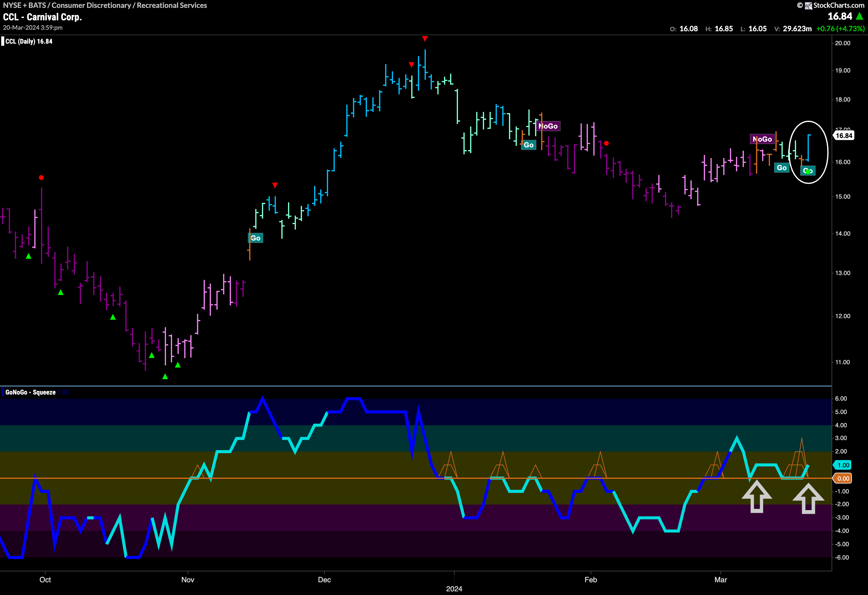Click the 20-Mar-2024 3:59pm timestamp
Screen dimensions: 868x595
click(33, 28)
